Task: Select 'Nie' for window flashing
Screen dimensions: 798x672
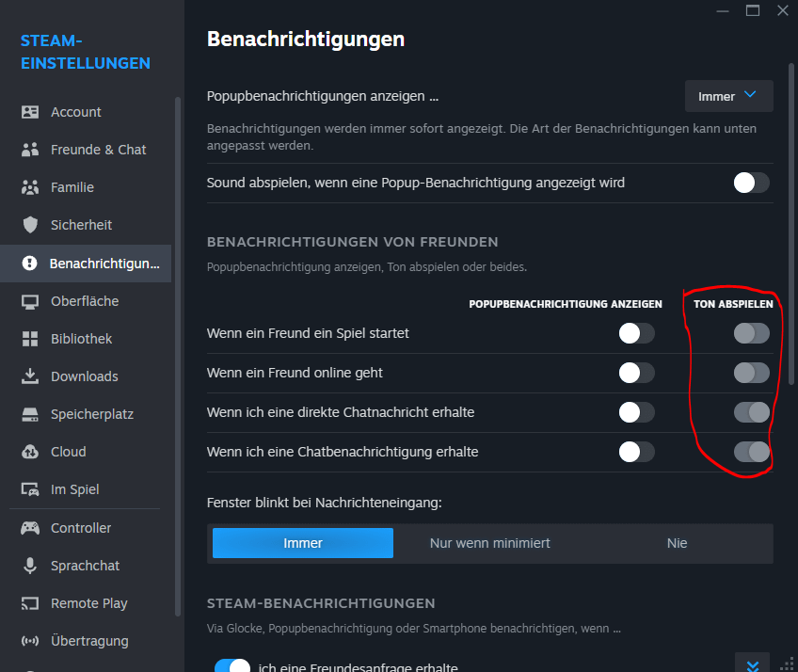Action: pos(677,543)
